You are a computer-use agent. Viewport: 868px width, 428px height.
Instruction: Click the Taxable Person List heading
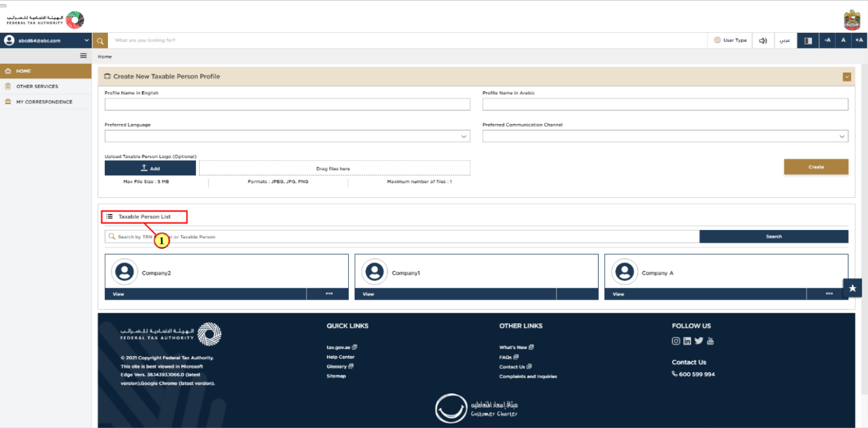click(145, 216)
